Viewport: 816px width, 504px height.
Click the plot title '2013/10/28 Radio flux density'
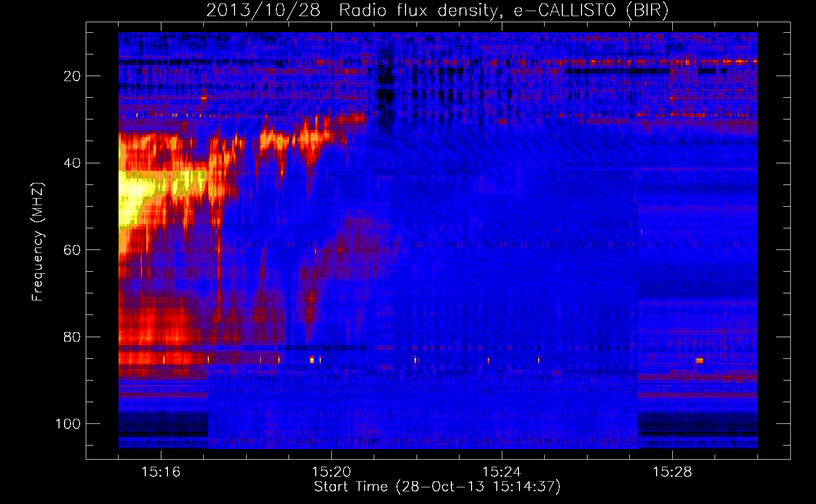[437, 10]
